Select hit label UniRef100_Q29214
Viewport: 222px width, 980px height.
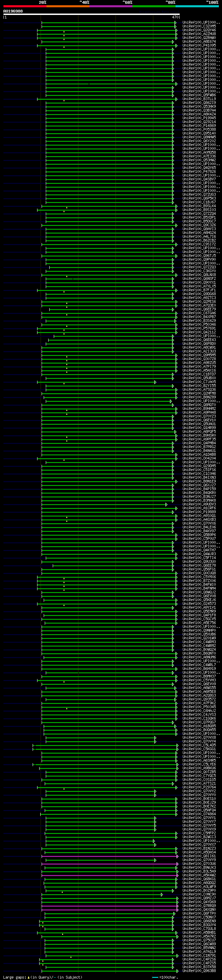point(199,122)
